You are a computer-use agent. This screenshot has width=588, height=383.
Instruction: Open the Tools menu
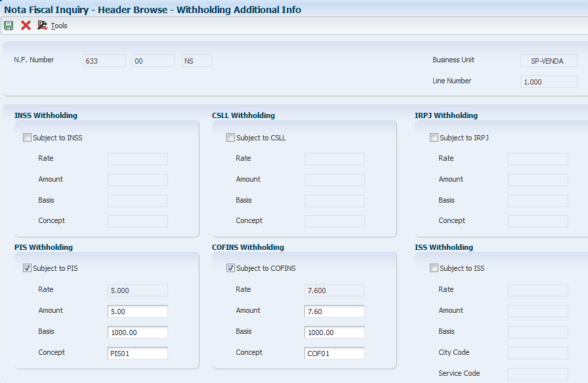pyautogui.click(x=59, y=26)
